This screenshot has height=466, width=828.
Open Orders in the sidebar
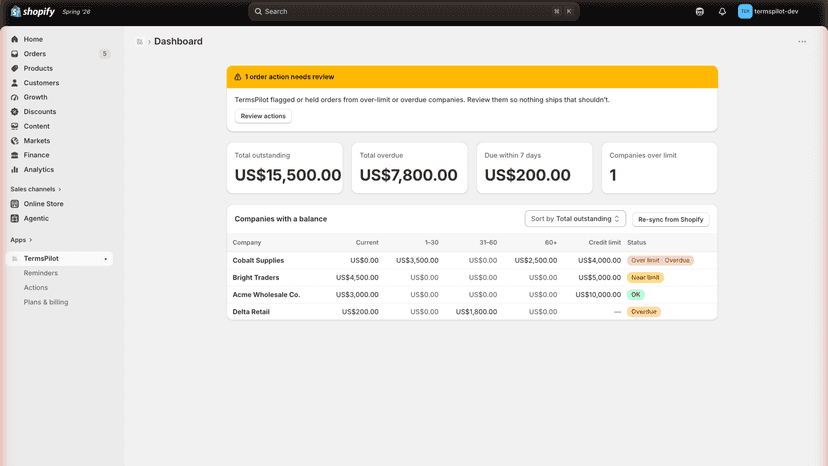(x=34, y=53)
